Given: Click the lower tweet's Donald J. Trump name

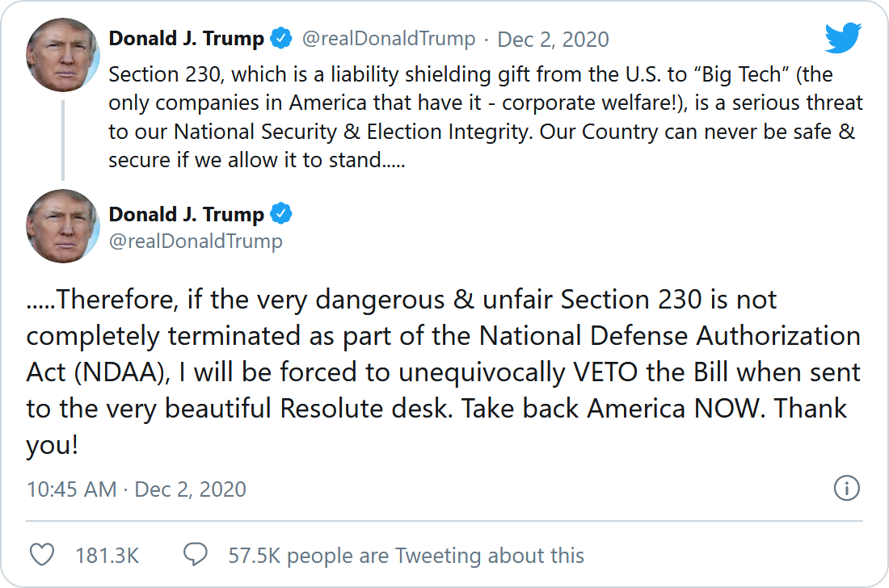Looking at the screenshot, I should point(187,214).
